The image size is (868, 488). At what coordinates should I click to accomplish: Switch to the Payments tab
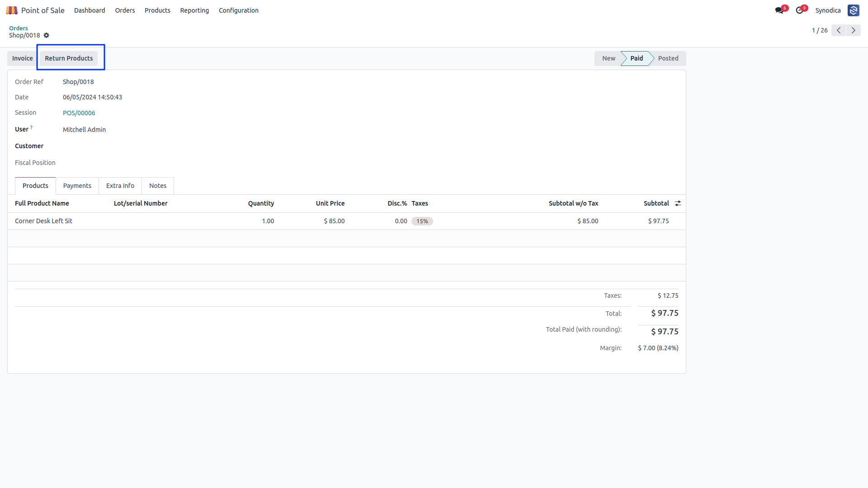77,186
